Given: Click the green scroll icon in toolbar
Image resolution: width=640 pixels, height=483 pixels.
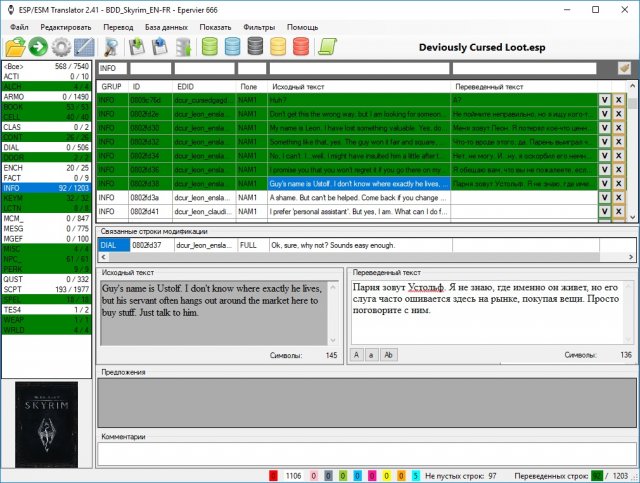Looking at the screenshot, I should click(x=327, y=46).
